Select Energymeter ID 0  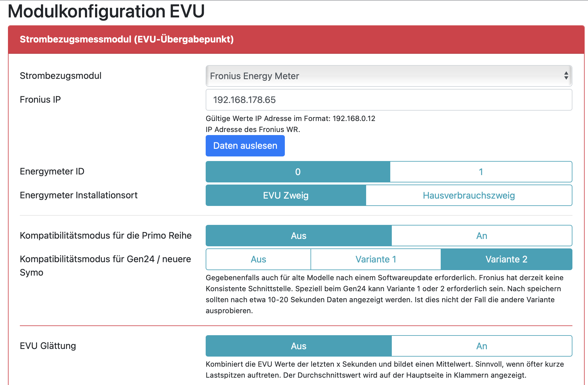click(x=298, y=172)
